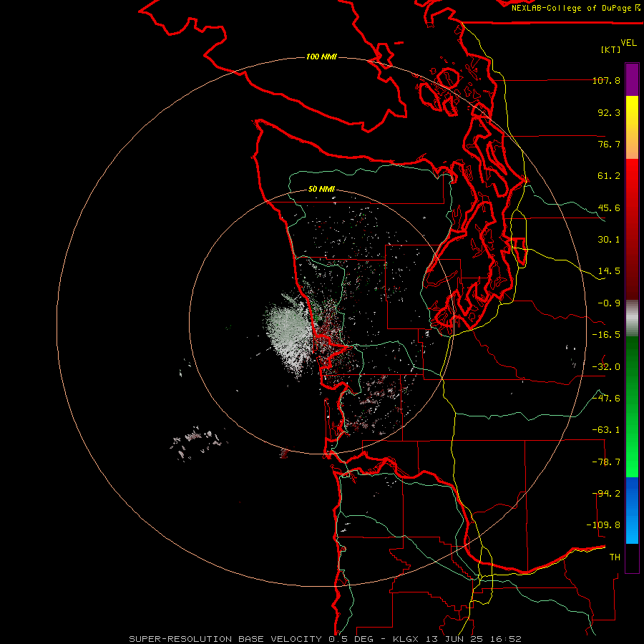Click the large gray echo patch offshore

pos(290,333)
